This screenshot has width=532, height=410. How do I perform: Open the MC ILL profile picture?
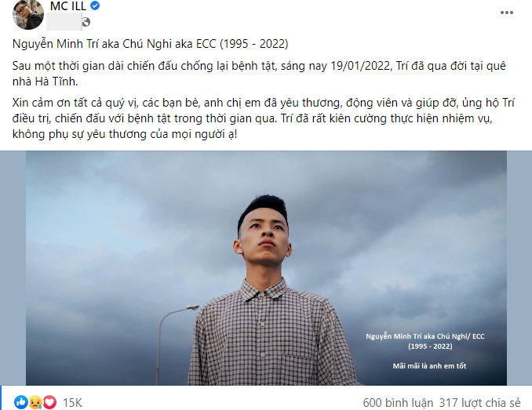point(28,14)
